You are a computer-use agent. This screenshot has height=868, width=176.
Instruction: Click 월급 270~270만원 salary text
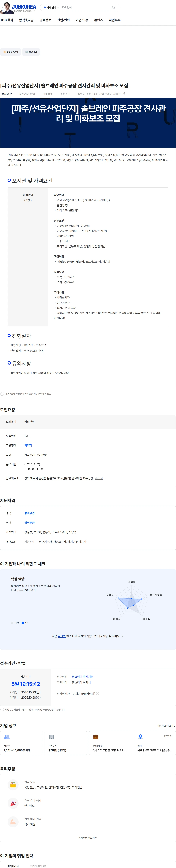point(36,455)
